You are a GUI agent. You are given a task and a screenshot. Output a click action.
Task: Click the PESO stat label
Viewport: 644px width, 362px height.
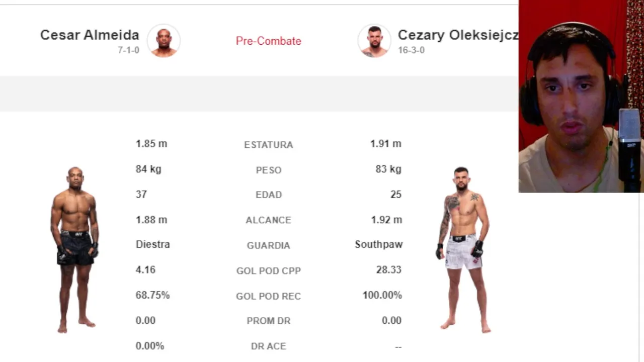pos(268,170)
